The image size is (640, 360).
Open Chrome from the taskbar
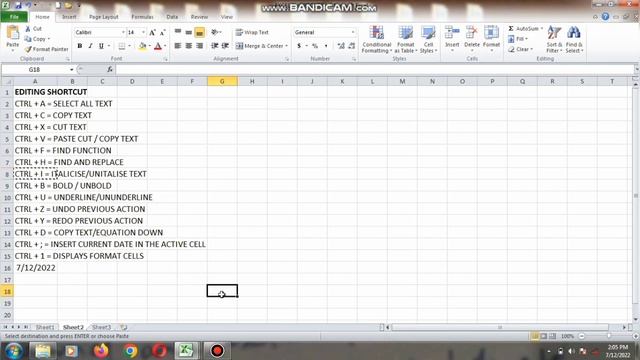point(130,351)
